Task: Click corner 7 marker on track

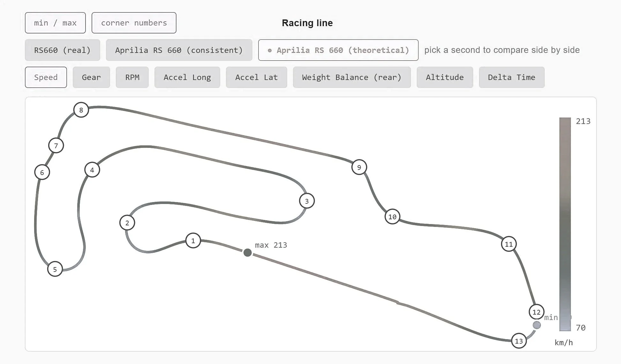Action: click(56, 146)
